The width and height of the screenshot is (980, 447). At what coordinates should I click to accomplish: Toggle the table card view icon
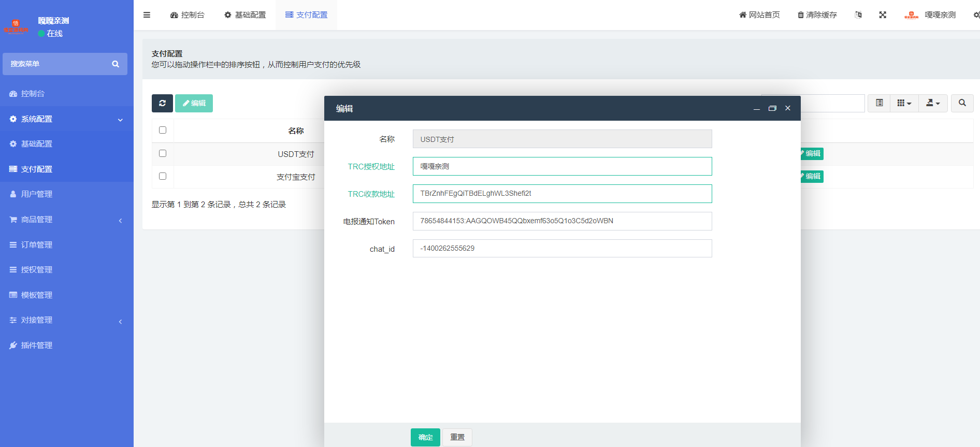[x=879, y=103]
